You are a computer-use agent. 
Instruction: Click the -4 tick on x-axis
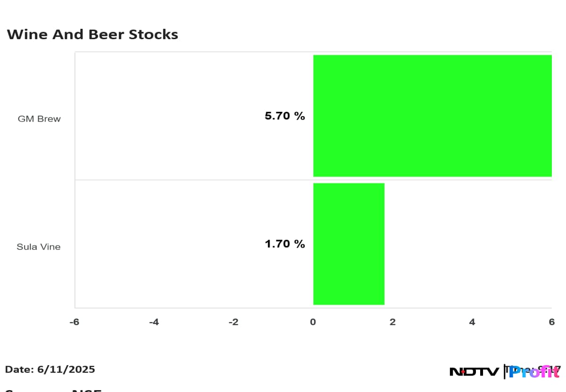(x=154, y=322)
